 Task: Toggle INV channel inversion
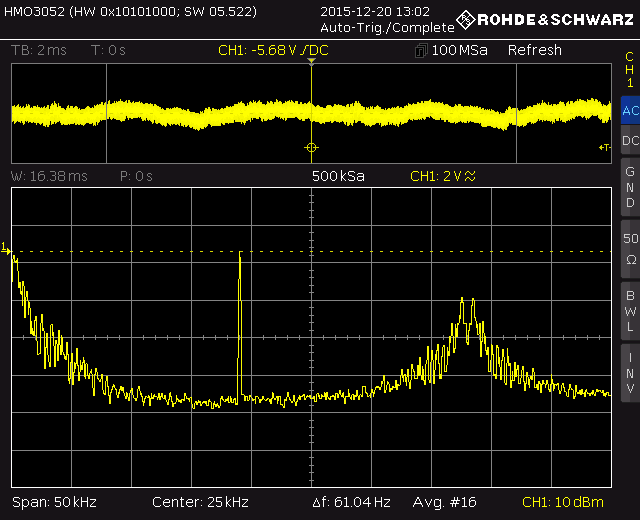630,372
